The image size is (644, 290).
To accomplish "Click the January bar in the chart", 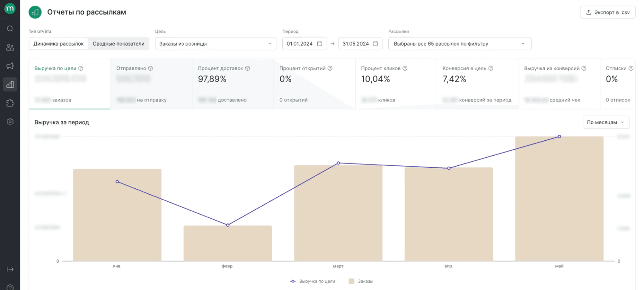I will (x=117, y=215).
